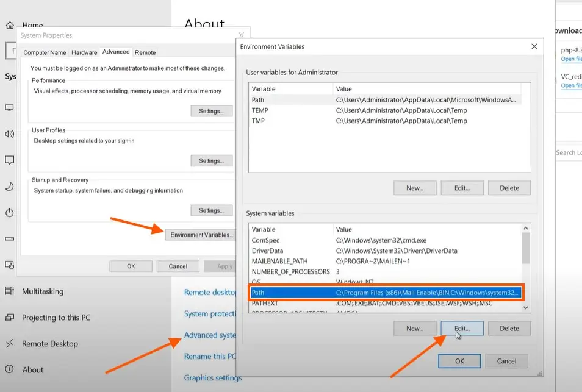Click Cancel in System Properties window
Viewport: 582px width, 392px height.
(178, 266)
